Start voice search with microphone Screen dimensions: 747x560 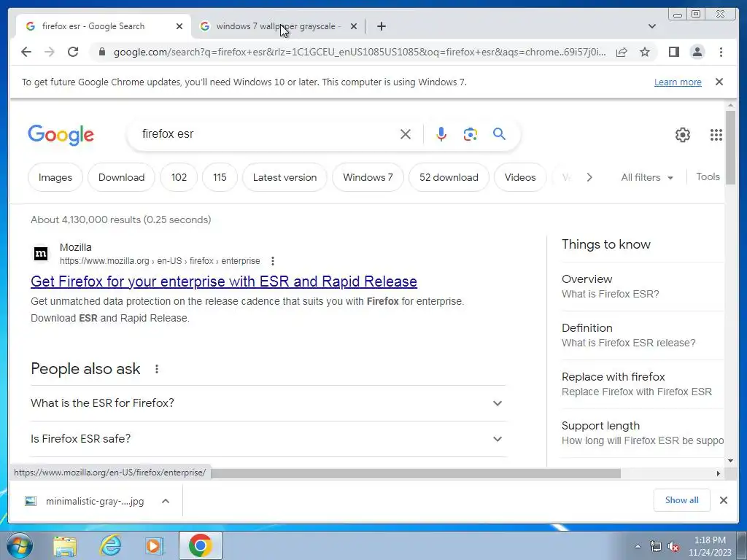[441, 134]
